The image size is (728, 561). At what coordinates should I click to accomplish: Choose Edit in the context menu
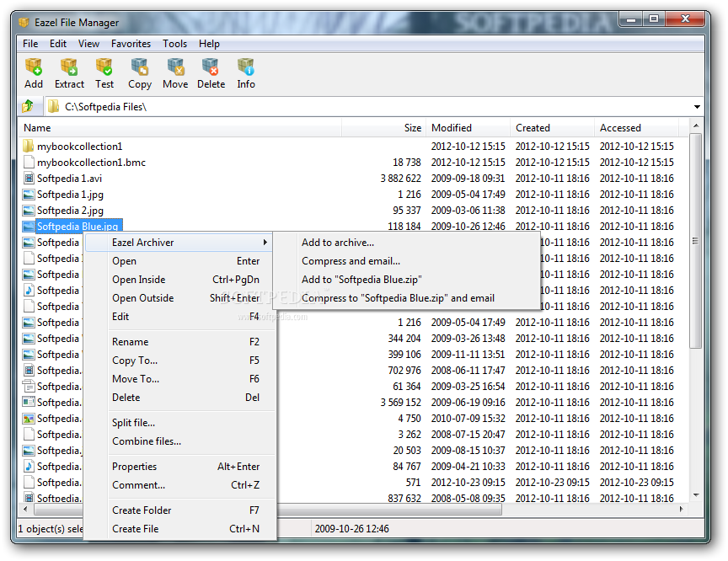(x=179, y=317)
